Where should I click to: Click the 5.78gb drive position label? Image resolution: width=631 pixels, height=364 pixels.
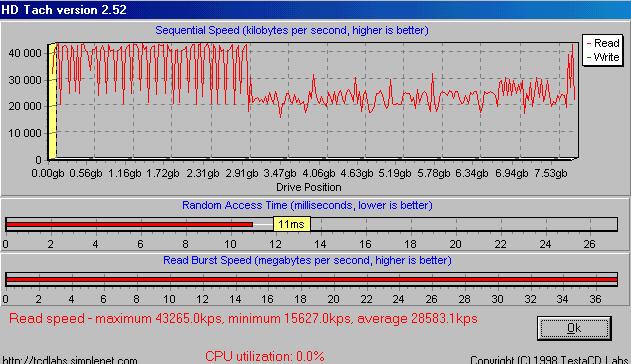433,173
